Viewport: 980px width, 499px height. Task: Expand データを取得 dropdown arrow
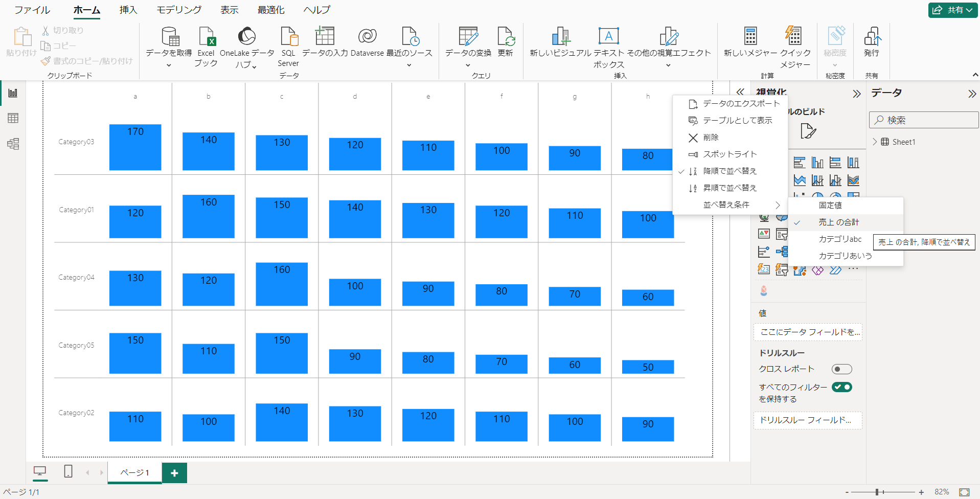(x=169, y=65)
